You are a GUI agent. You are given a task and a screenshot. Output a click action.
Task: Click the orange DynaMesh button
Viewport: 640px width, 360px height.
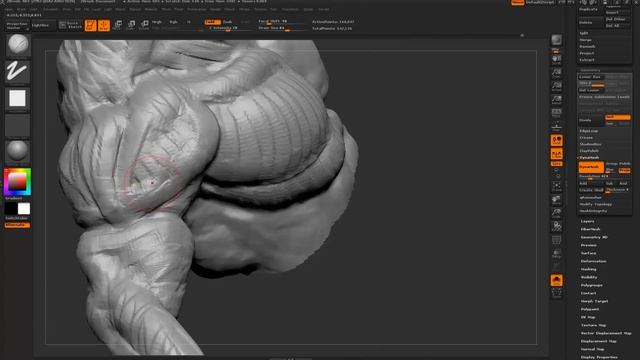click(x=591, y=167)
